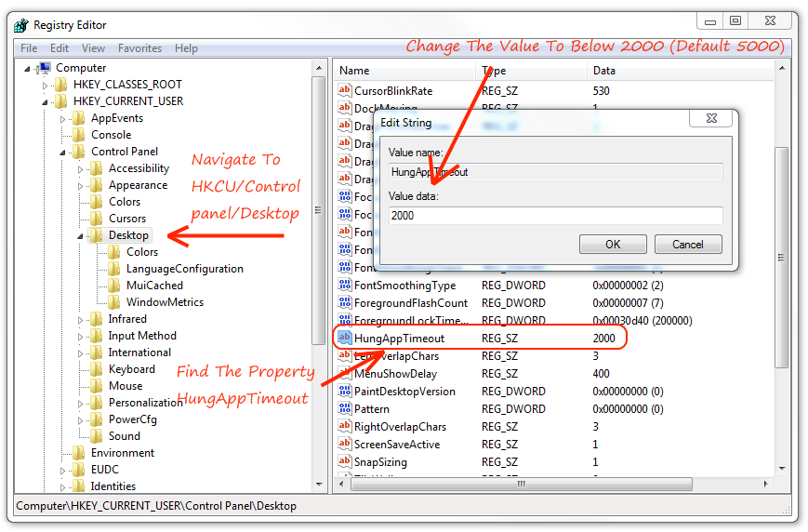The image size is (808, 532).
Task: Click the PaintDesktopVersion DWORD icon
Action: coord(345,392)
